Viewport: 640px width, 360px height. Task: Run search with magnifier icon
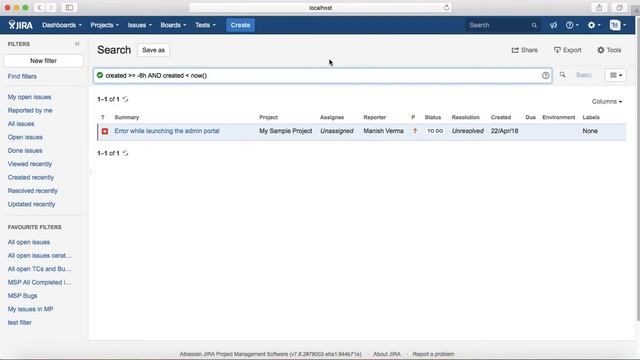point(562,75)
